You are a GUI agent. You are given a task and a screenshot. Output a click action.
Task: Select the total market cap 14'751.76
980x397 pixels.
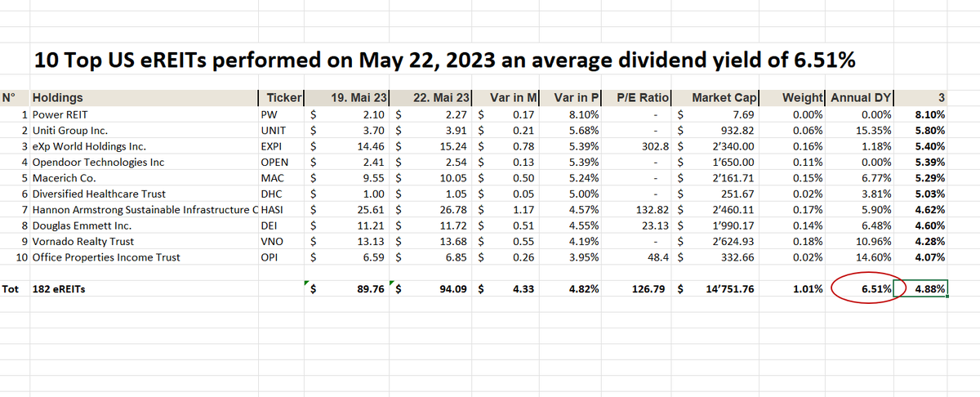[716, 288]
